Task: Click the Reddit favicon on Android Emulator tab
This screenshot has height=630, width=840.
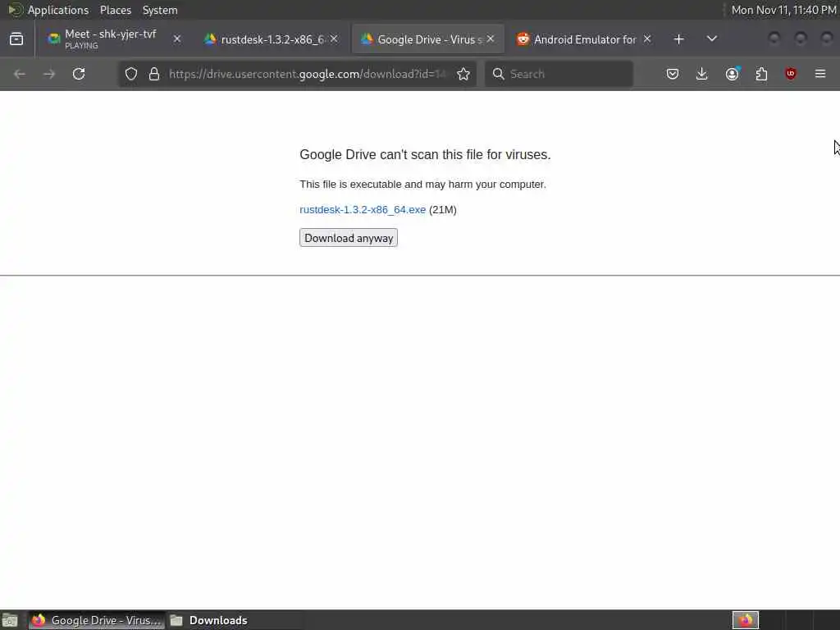Action: pos(523,39)
